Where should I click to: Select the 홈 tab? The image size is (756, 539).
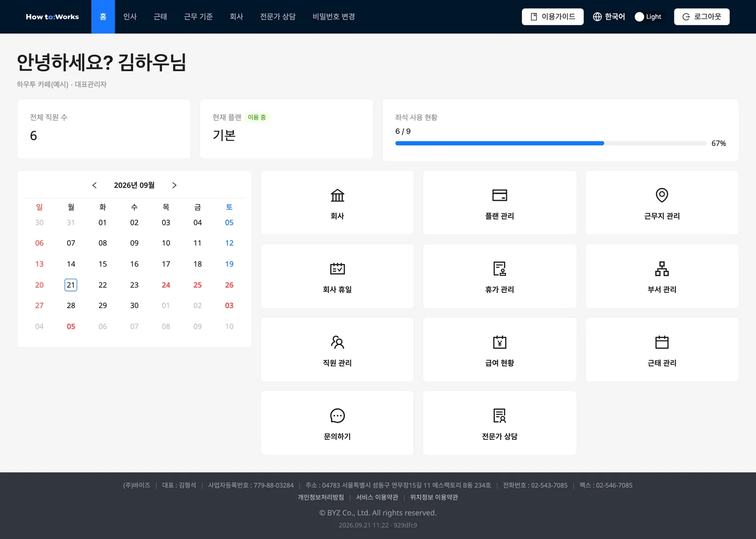pyautogui.click(x=103, y=17)
